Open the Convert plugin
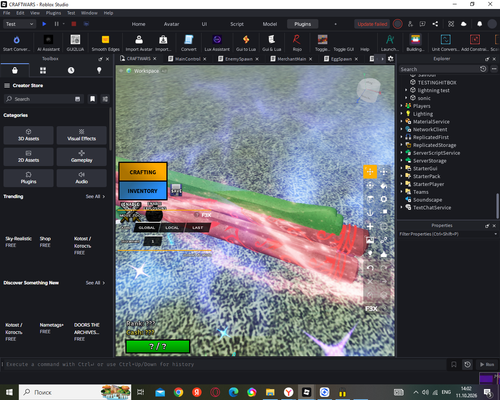 [x=189, y=43]
